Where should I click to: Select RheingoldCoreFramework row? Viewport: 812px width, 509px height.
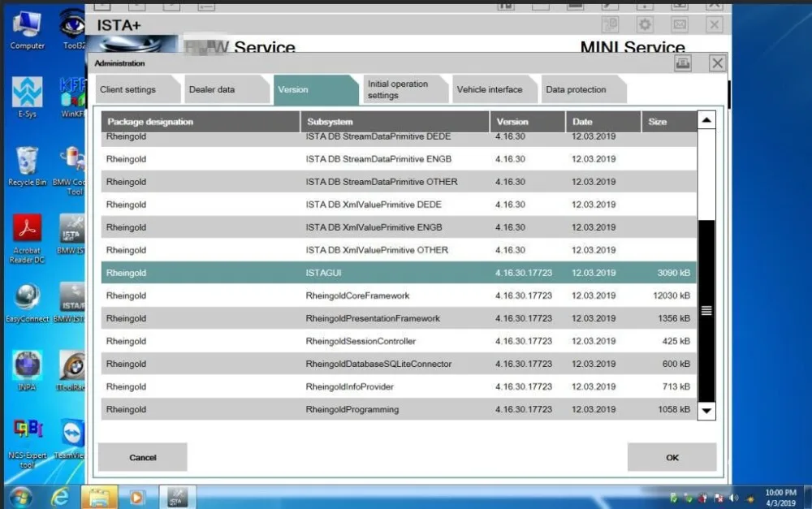(399, 295)
